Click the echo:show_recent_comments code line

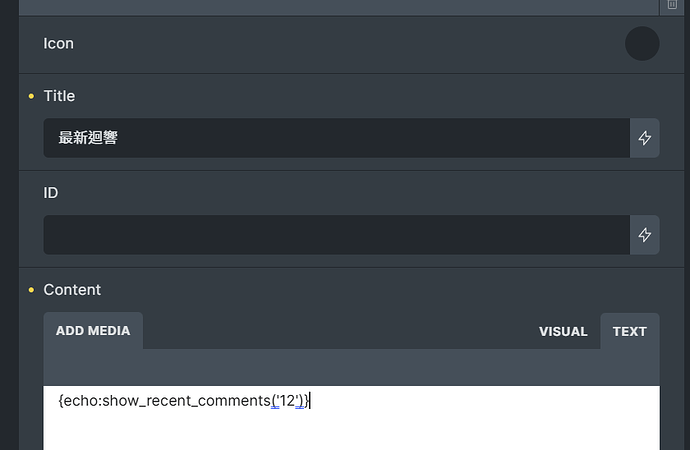184,401
